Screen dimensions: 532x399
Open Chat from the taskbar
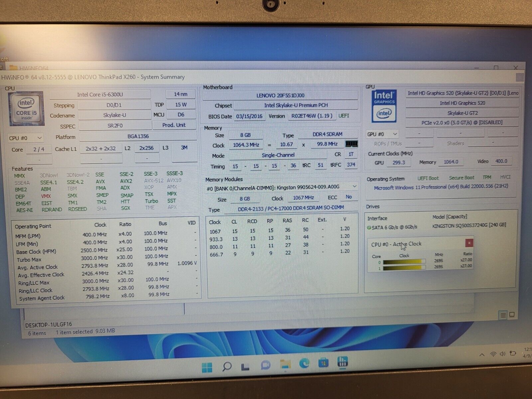click(x=265, y=365)
